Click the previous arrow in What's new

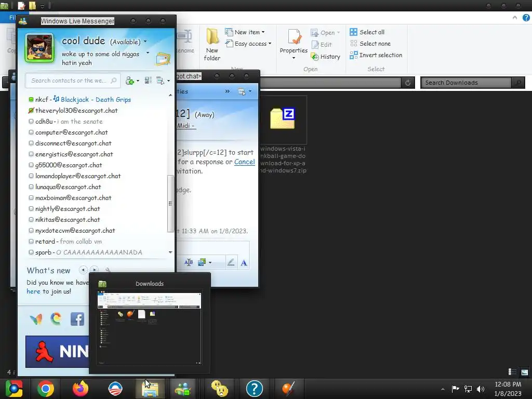click(x=83, y=270)
